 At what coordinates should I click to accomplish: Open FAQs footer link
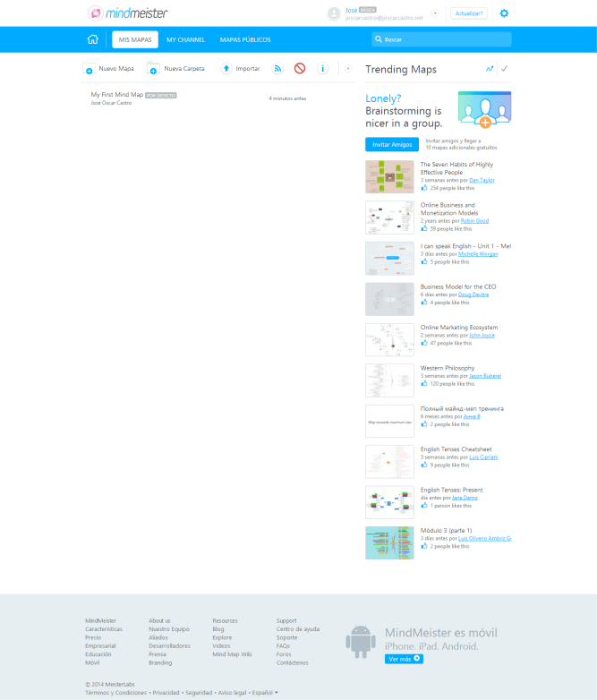pos(283,646)
